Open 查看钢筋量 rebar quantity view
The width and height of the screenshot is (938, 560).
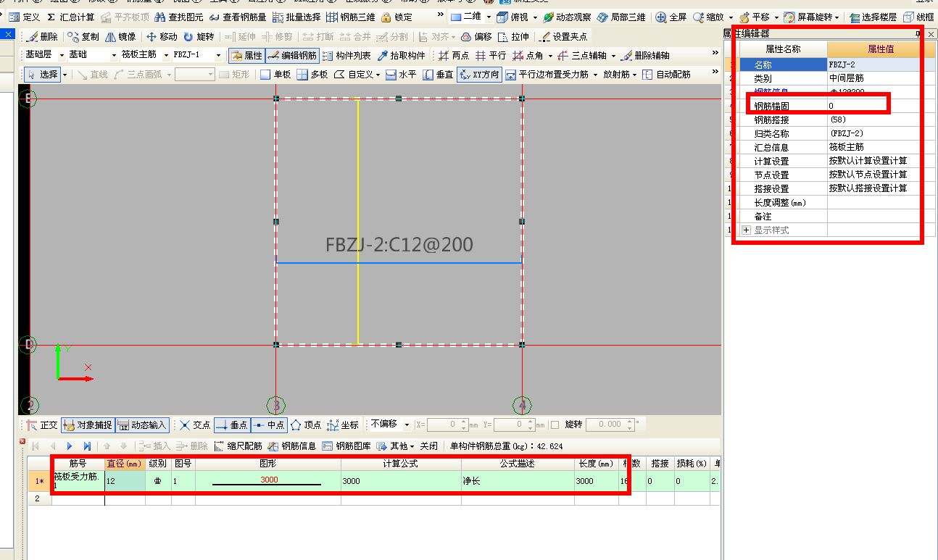coord(237,17)
